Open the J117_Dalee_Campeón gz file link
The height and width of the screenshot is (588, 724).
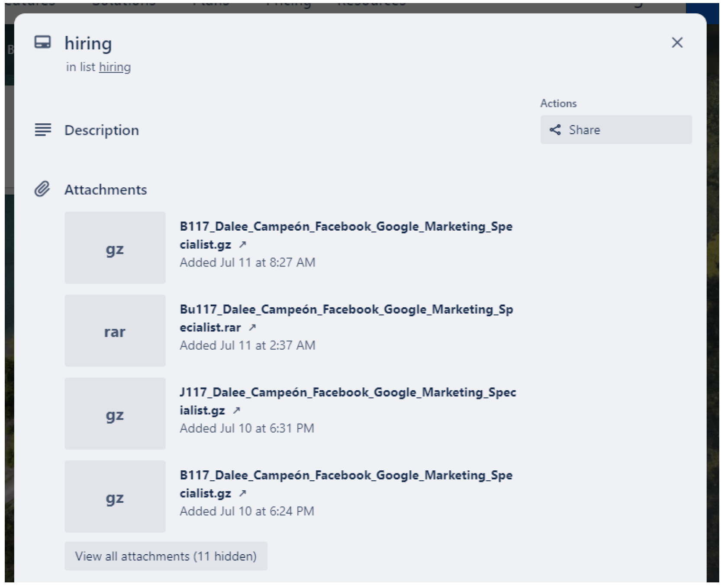click(348, 392)
